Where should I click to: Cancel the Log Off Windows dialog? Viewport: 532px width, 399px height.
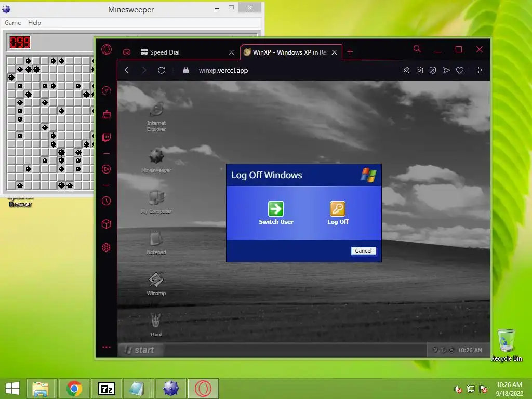[363, 251]
